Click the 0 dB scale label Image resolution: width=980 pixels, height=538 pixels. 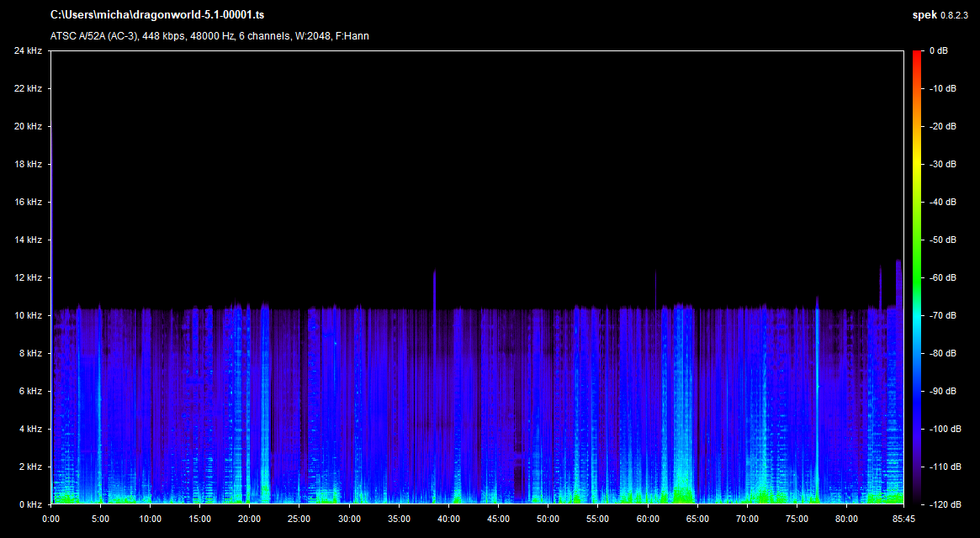click(x=939, y=51)
